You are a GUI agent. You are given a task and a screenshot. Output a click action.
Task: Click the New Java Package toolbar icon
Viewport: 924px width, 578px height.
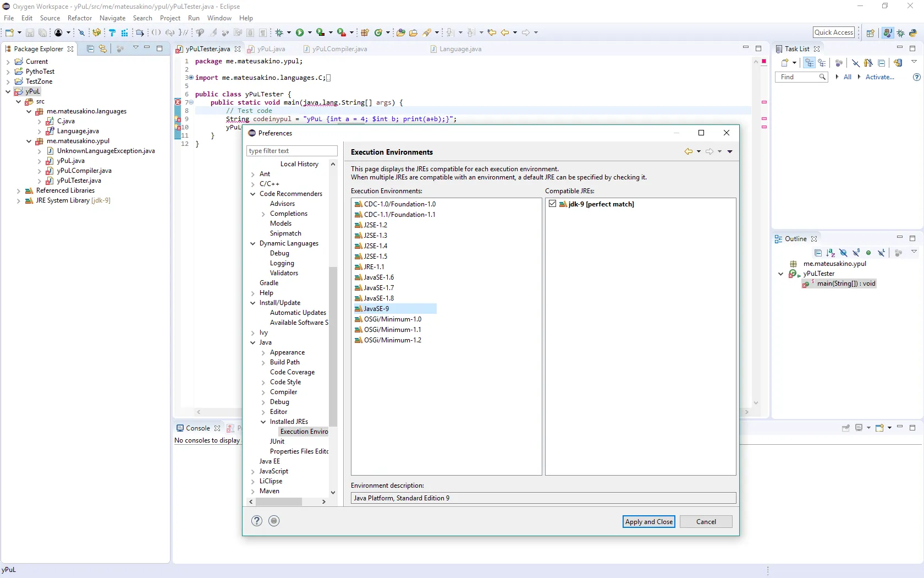coord(365,32)
